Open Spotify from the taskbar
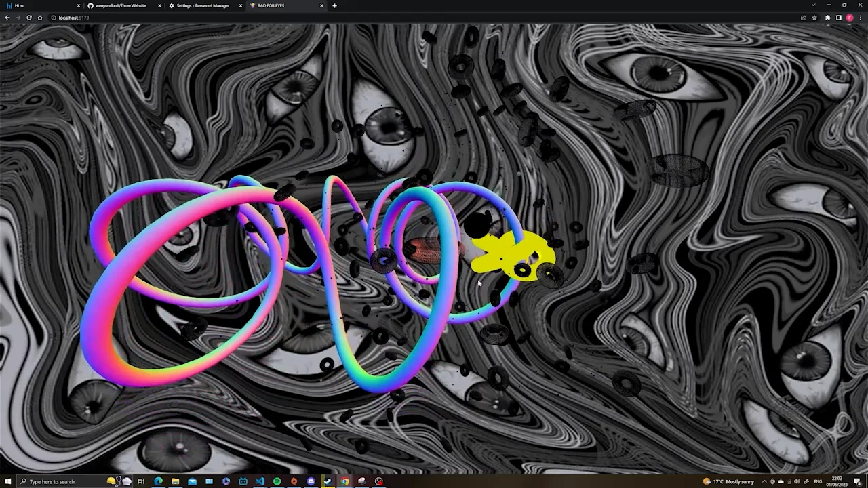This screenshot has height=488, width=868. [277, 481]
